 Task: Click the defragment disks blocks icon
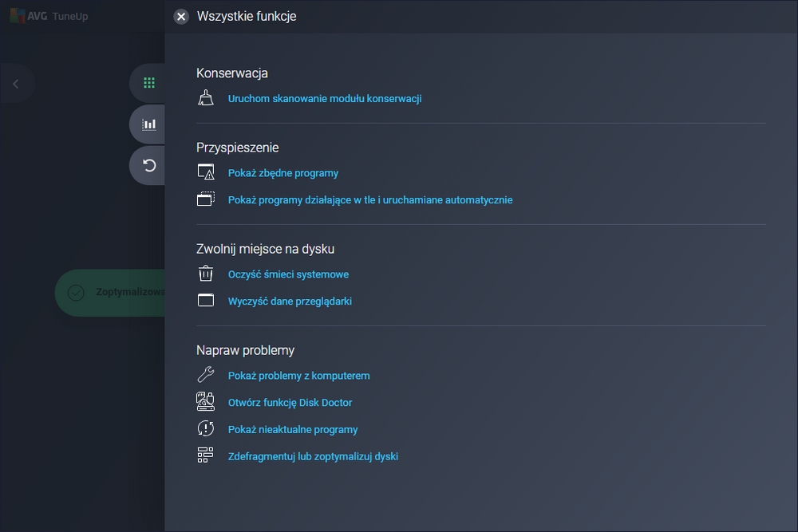point(206,455)
